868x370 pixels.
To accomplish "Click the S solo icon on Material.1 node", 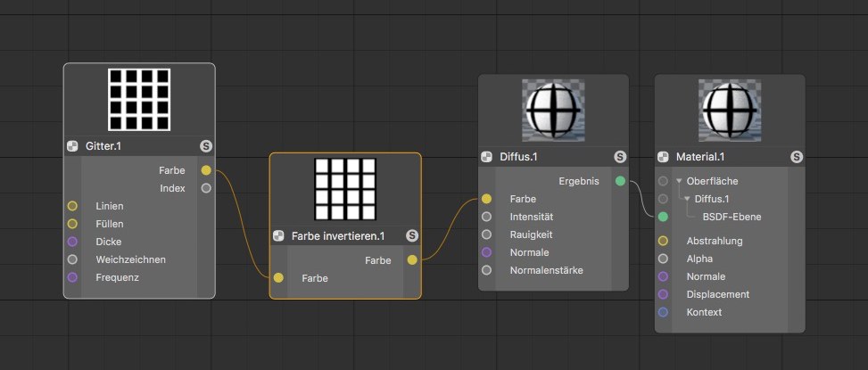I will point(796,157).
